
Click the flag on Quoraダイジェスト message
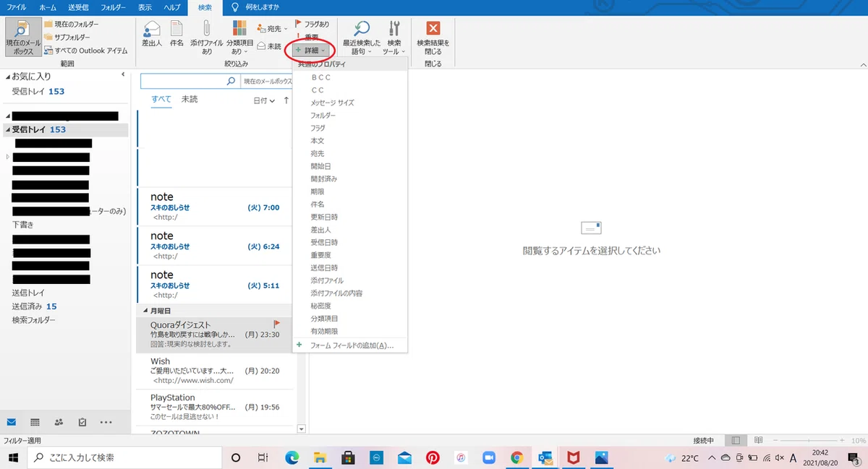276,324
